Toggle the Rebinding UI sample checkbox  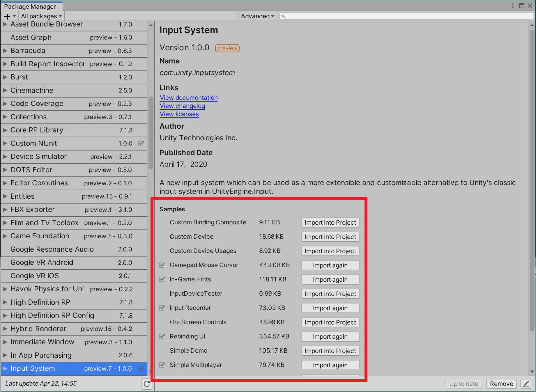pos(162,336)
